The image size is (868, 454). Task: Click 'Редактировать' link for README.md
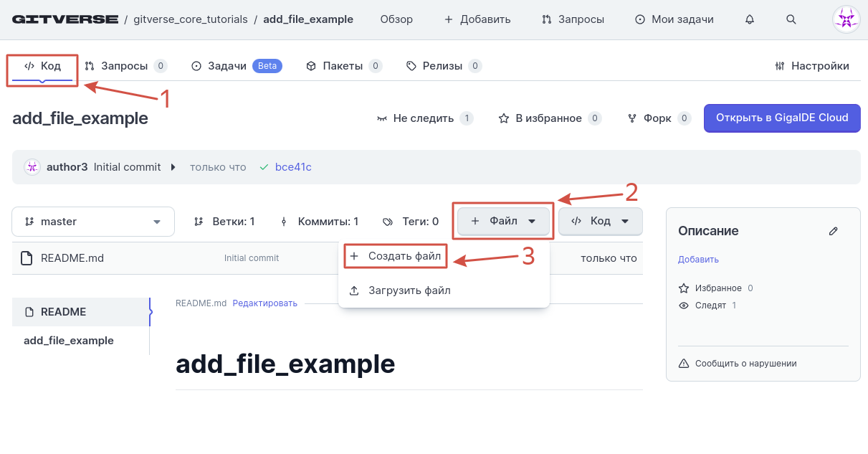pyautogui.click(x=264, y=303)
